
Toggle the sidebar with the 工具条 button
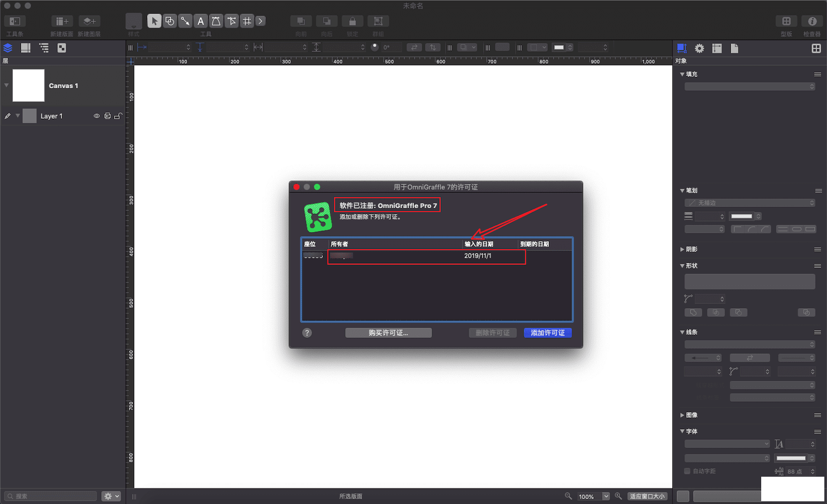click(x=15, y=21)
